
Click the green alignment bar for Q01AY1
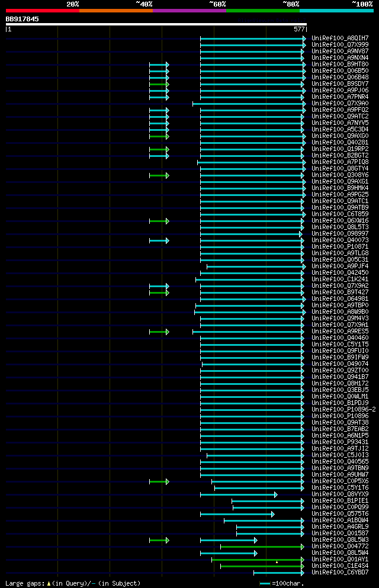click(258, 560)
